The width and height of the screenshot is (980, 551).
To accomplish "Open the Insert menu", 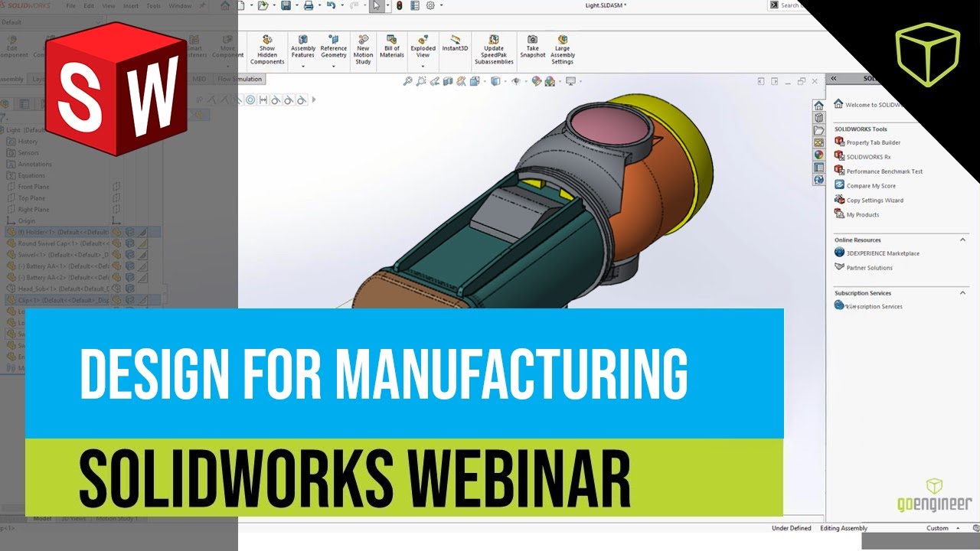I will (x=132, y=5).
